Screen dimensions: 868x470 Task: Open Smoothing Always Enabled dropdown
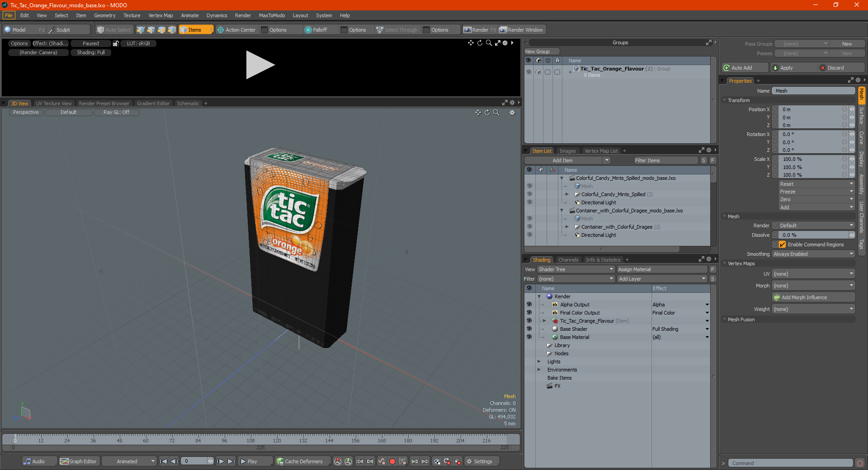[x=813, y=254]
